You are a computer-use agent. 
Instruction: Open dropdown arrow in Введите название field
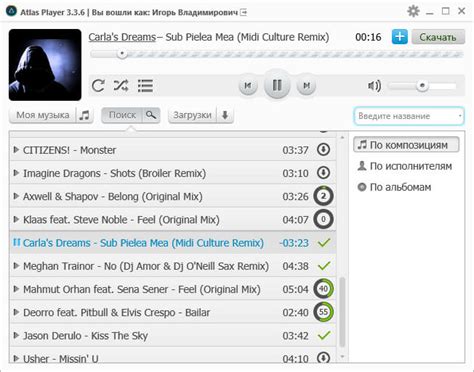460,116
